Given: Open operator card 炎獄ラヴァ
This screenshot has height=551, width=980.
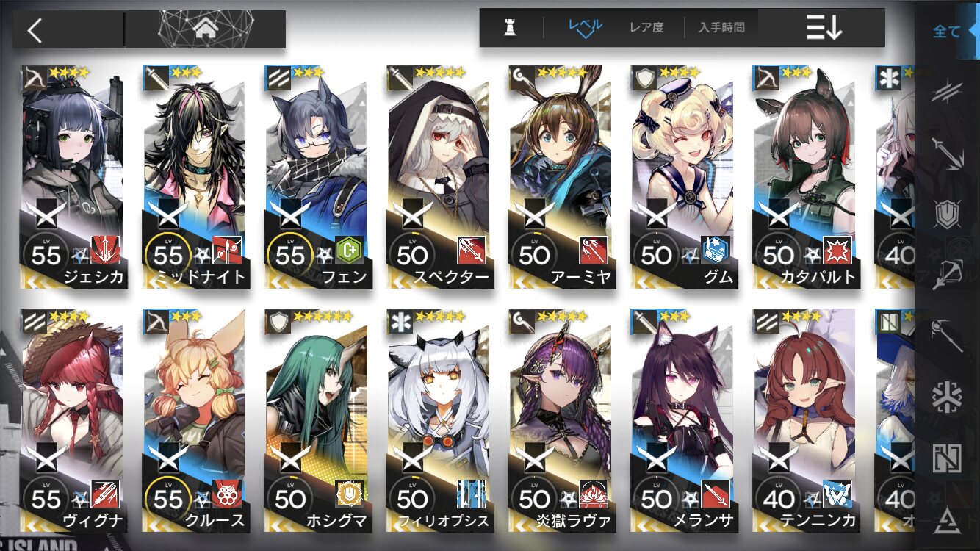Looking at the screenshot, I should [560, 421].
